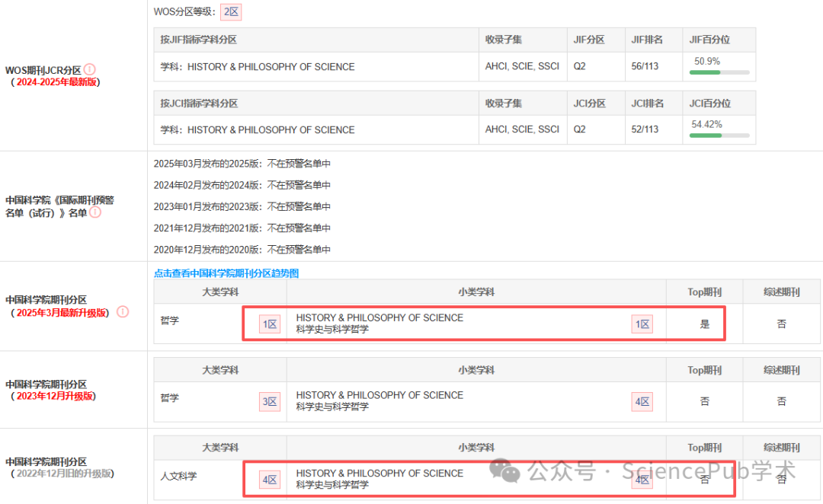Click the 2021年12月发布的2021版 warning line

(242, 228)
